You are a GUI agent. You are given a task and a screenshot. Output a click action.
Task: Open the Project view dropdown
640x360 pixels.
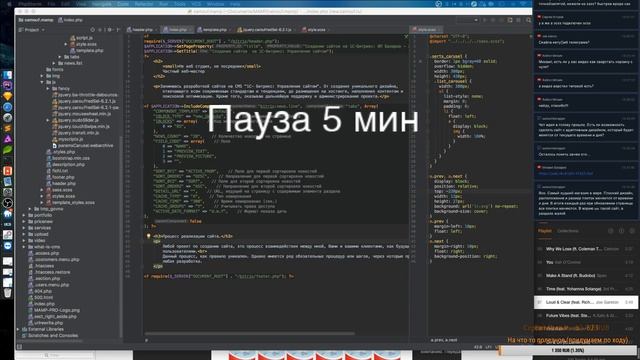click(31, 30)
